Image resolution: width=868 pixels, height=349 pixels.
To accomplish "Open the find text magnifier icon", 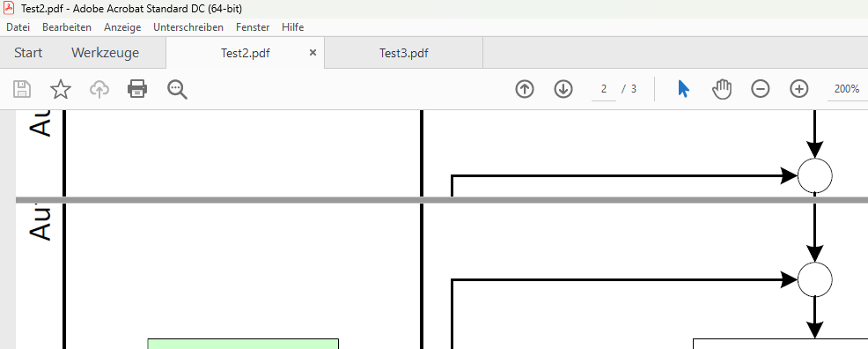I will 177,89.
